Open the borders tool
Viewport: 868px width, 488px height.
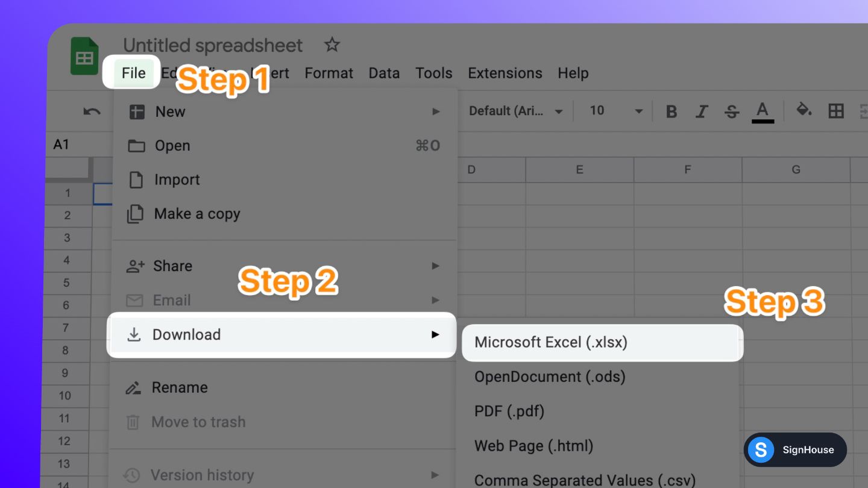click(836, 111)
